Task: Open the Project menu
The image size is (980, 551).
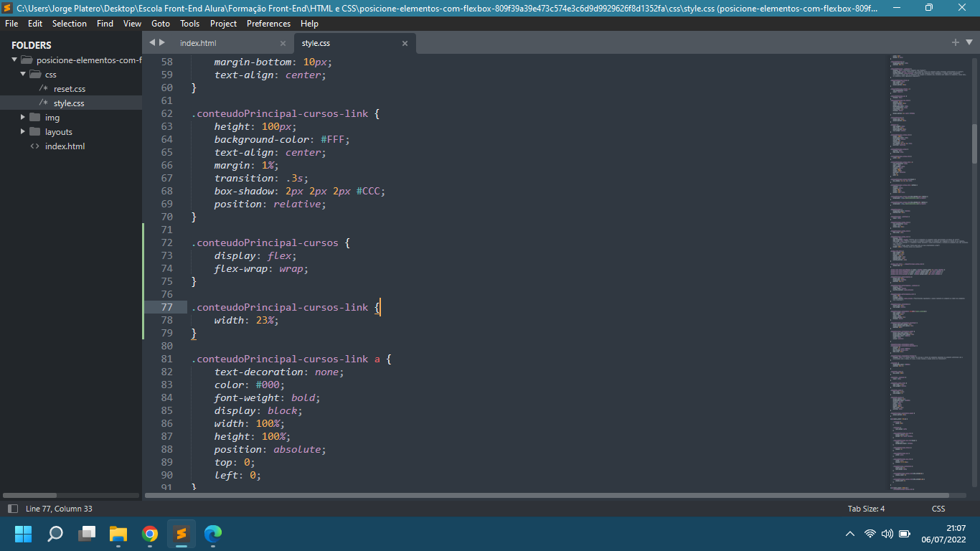Action: [223, 24]
